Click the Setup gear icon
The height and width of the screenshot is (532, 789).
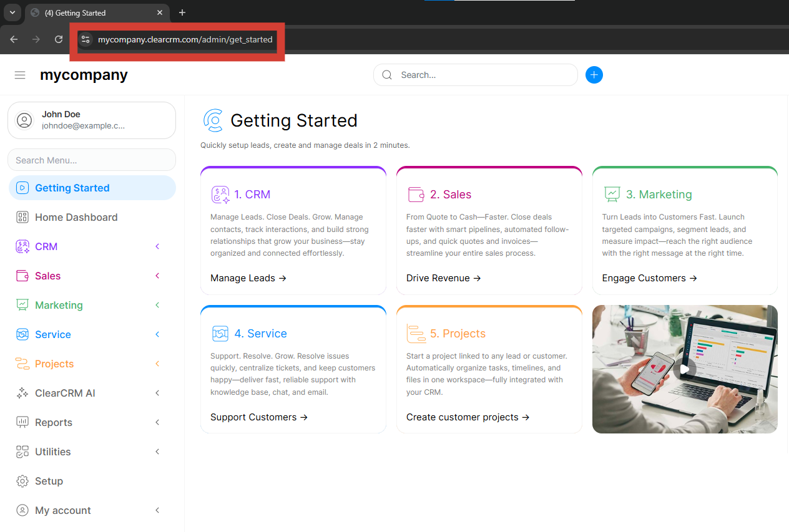coord(22,481)
